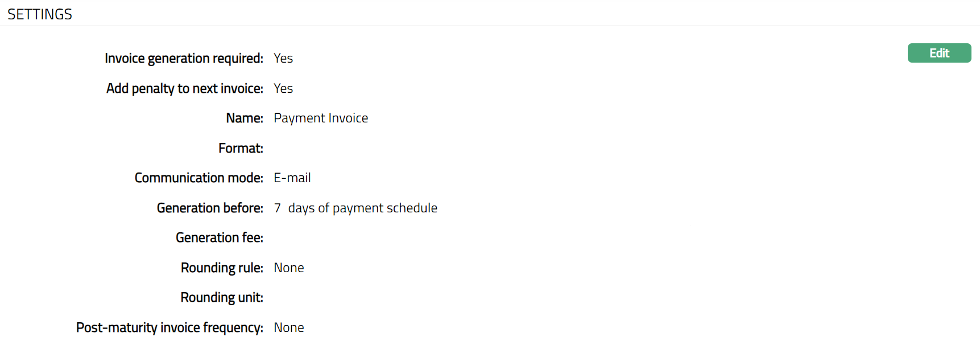
Task: Click the 'Rounding rule' label
Action: [x=222, y=268]
